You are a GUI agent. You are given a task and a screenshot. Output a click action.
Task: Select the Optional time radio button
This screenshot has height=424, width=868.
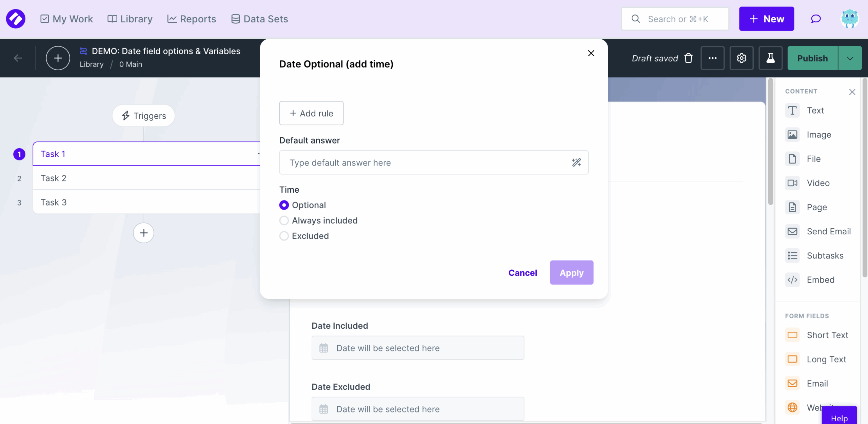(x=284, y=205)
